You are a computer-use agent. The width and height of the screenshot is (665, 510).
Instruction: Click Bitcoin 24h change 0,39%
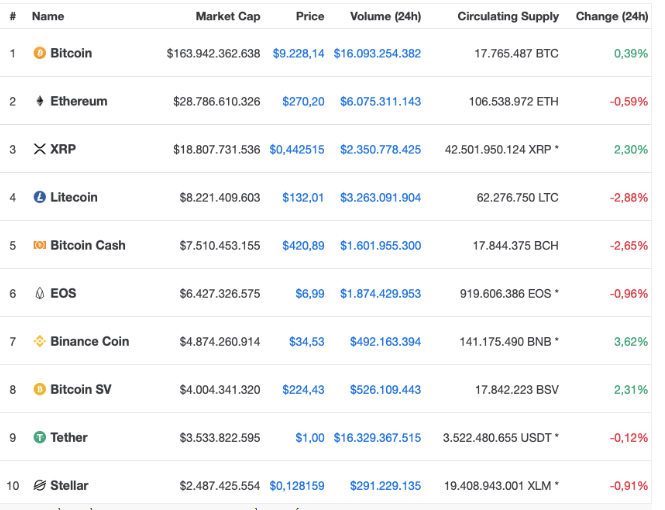(x=631, y=53)
